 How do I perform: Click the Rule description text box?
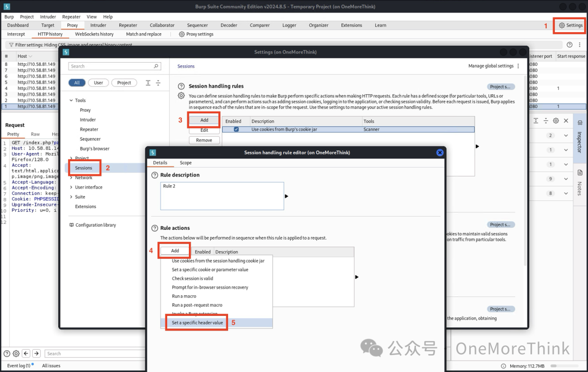[x=222, y=196]
